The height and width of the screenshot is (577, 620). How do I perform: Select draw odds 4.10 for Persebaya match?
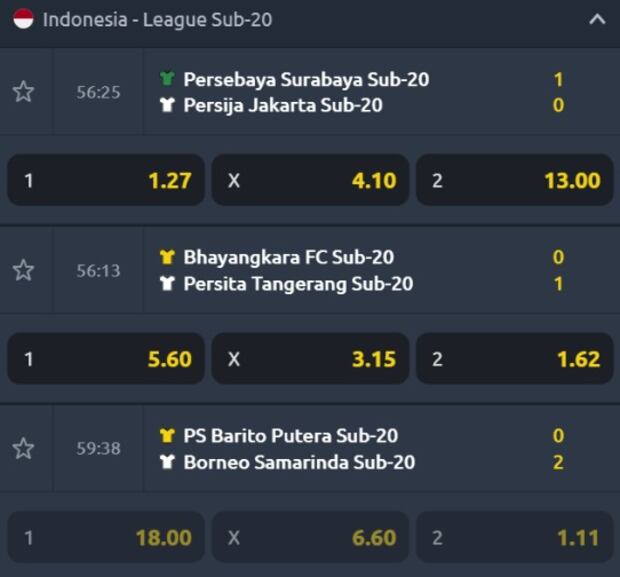310,180
